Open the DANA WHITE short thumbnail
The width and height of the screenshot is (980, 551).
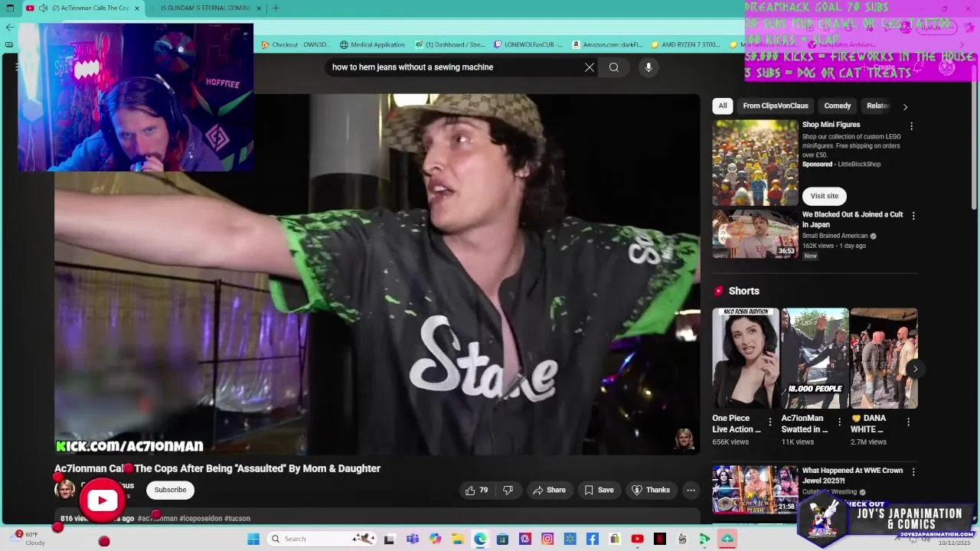coord(884,358)
